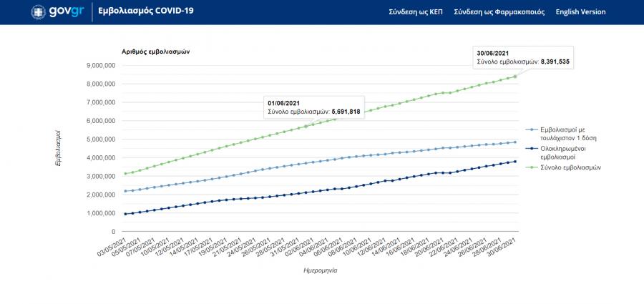Image resolution: width=644 pixels, height=304 pixels.
Task: Click the last dark blue point at 30/06/2021
Action: point(515,161)
